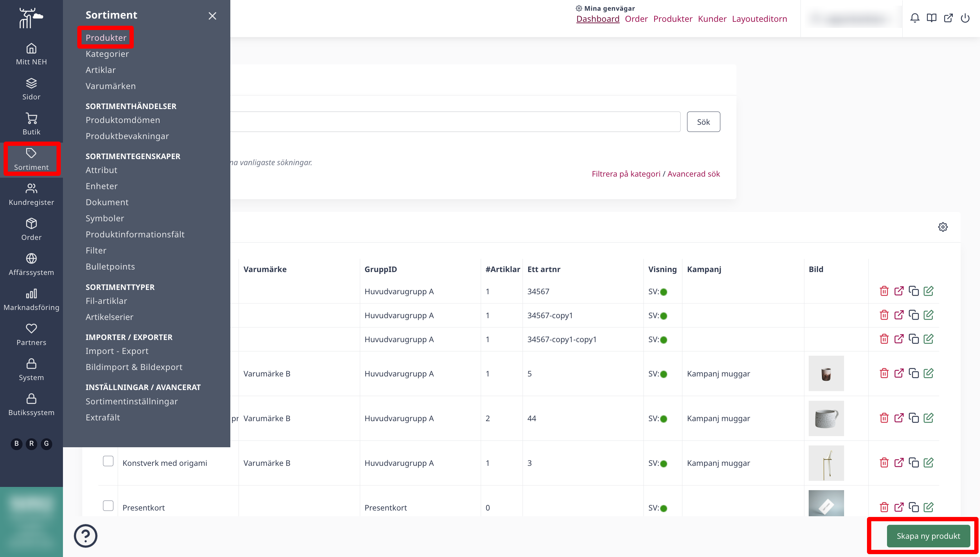Open Bulletpoints menu entry
This screenshot has width=980, height=557.
pyautogui.click(x=110, y=267)
